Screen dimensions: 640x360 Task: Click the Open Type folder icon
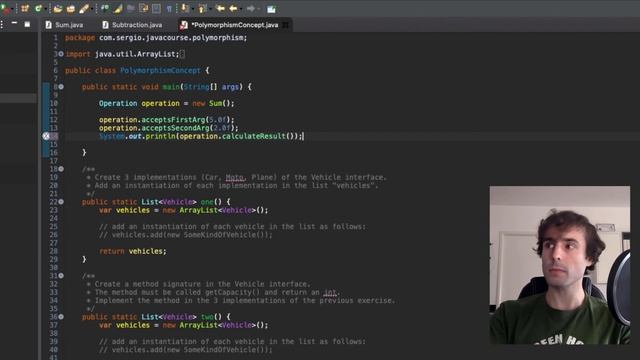point(58,8)
